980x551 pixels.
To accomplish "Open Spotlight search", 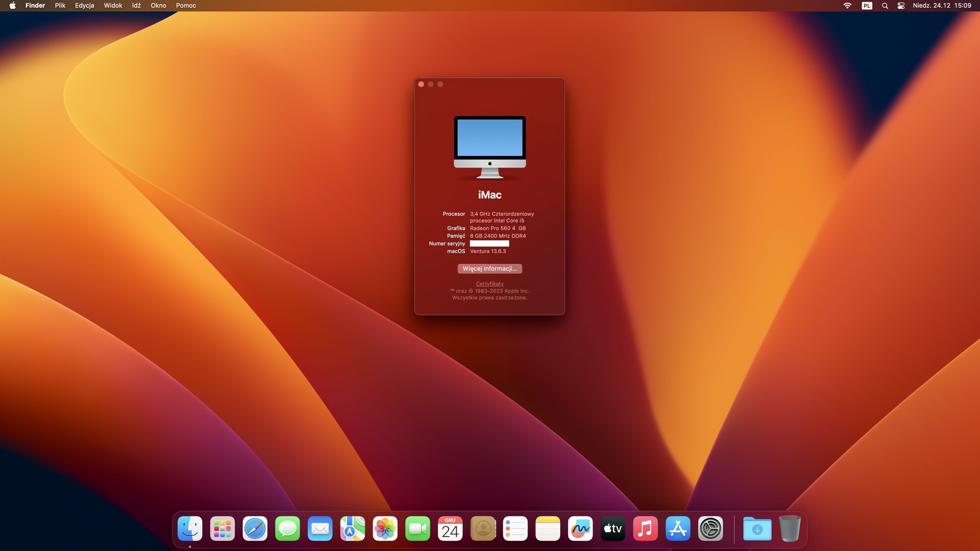I will (x=885, y=6).
